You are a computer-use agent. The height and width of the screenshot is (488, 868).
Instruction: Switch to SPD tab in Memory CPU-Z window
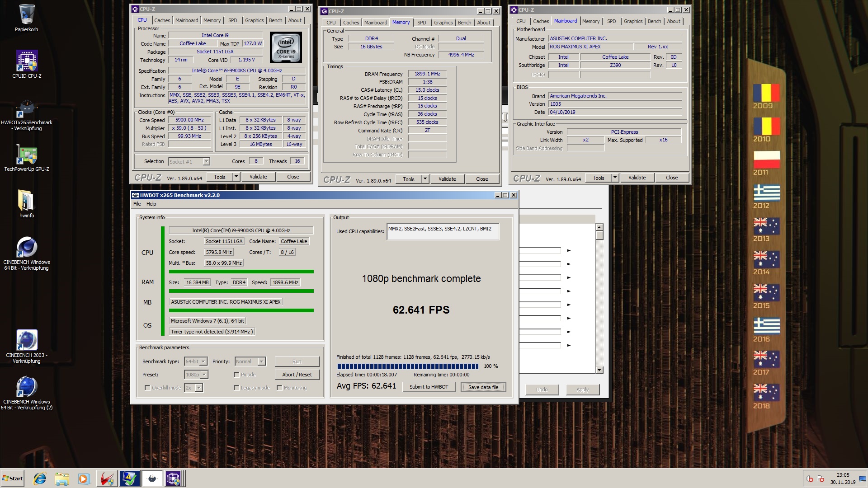(x=421, y=23)
